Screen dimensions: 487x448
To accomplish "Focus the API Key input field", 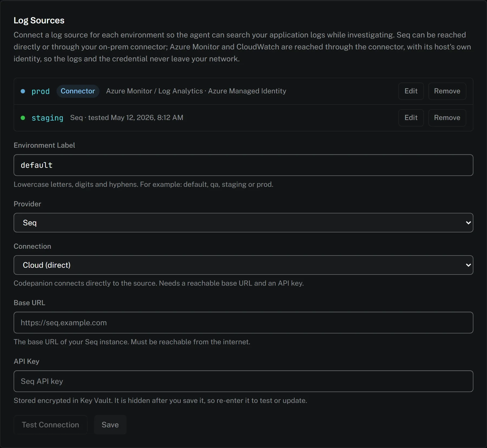I will pyautogui.click(x=243, y=381).
